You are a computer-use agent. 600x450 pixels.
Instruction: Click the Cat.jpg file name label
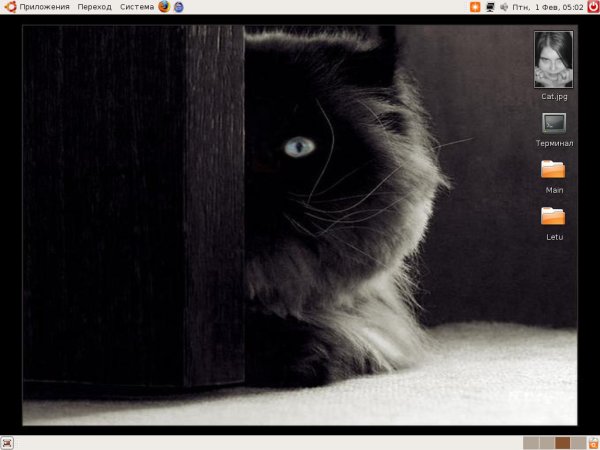tap(554, 96)
